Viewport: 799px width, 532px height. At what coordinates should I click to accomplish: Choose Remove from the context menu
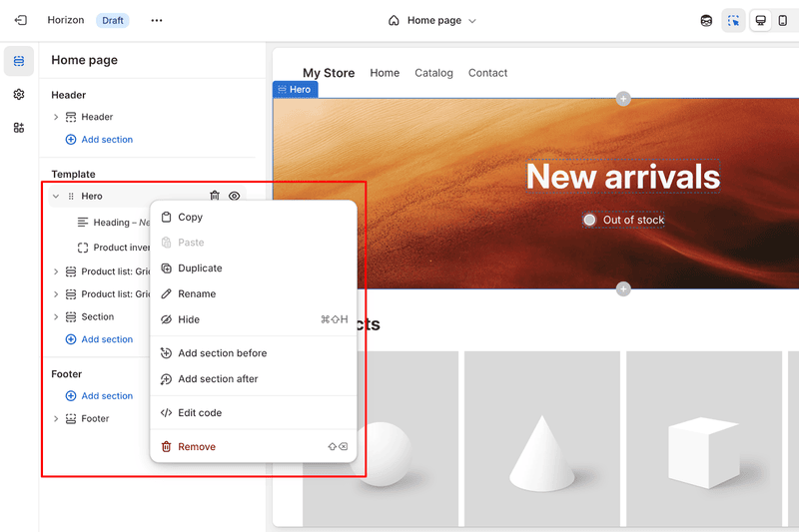(197, 447)
